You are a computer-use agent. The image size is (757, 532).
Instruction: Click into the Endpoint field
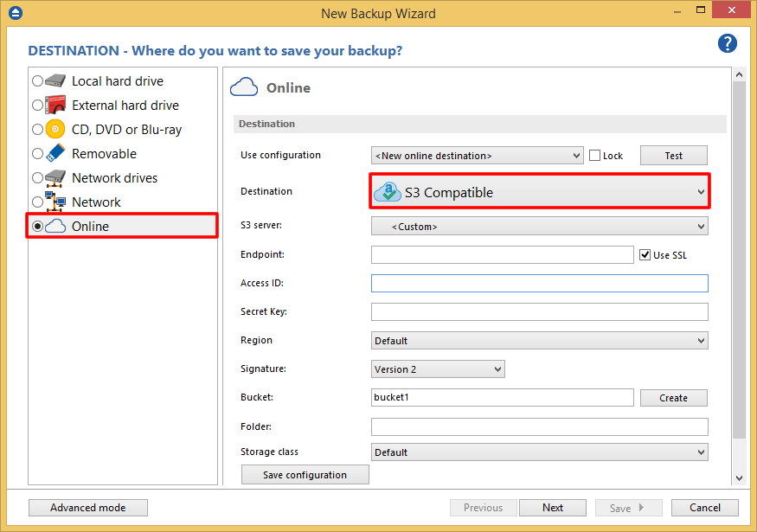coord(502,254)
